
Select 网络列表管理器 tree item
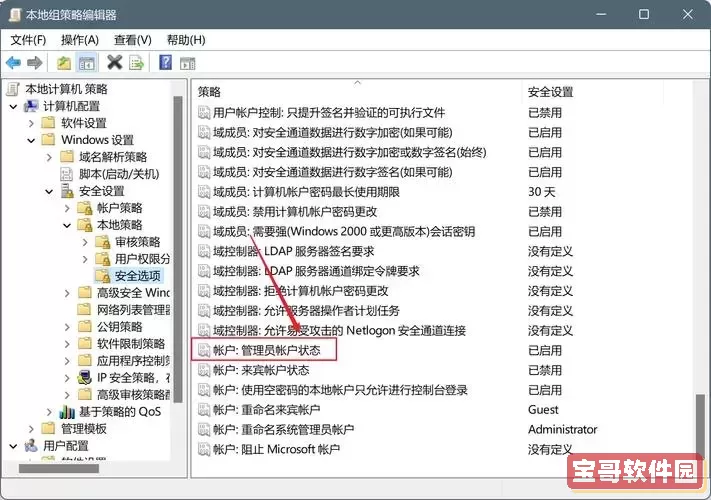(x=133, y=310)
